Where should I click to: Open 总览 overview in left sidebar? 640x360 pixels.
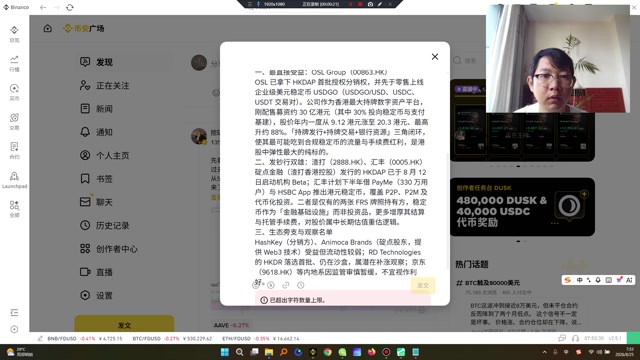14,34
